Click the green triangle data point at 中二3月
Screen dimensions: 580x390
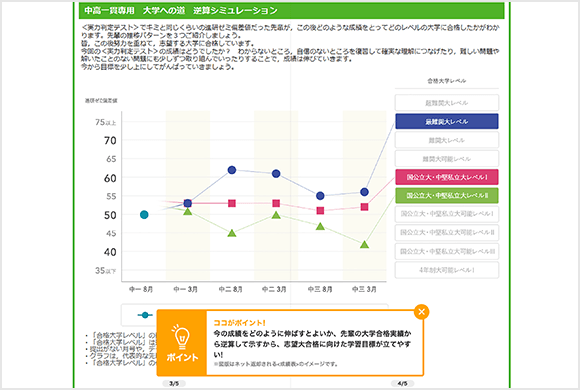point(276,215)
